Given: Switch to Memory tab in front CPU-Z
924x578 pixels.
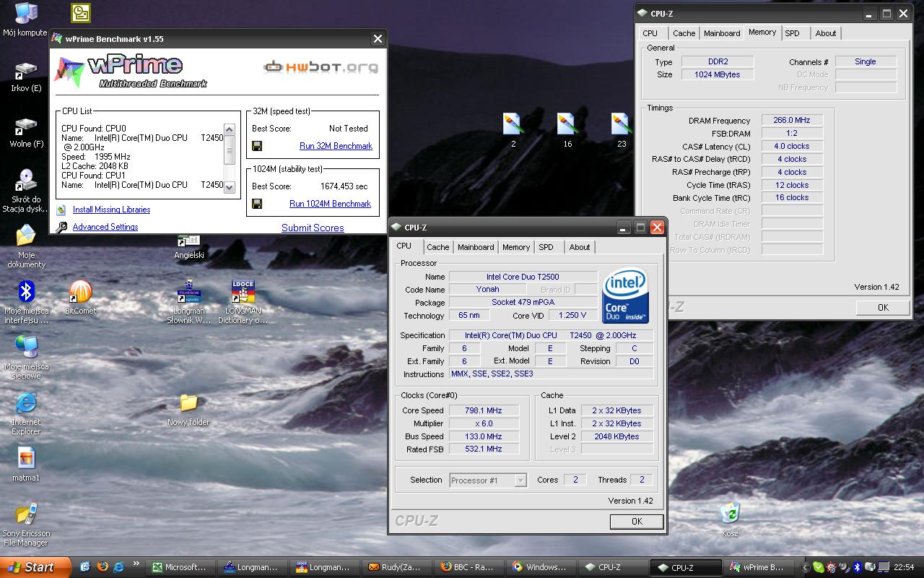Looking at the screenshot, I should click(x=516, y=247).
